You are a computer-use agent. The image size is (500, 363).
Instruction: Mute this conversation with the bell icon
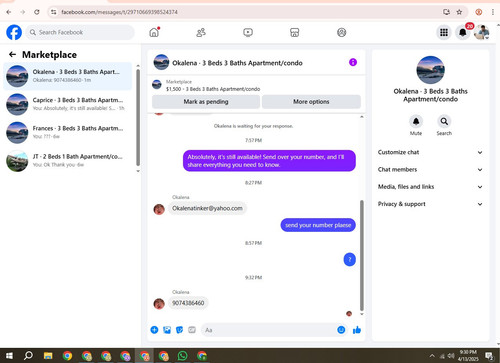coord(416,121)
